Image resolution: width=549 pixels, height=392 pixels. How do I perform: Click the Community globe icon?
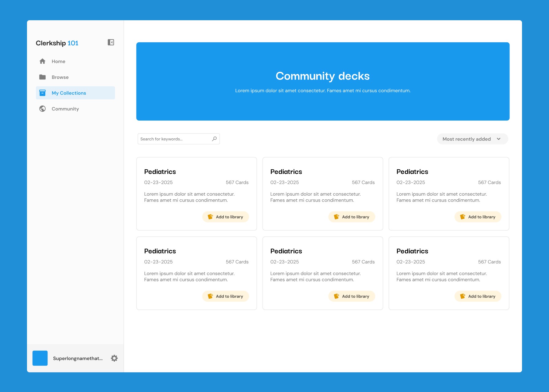(x=43, y=109)
